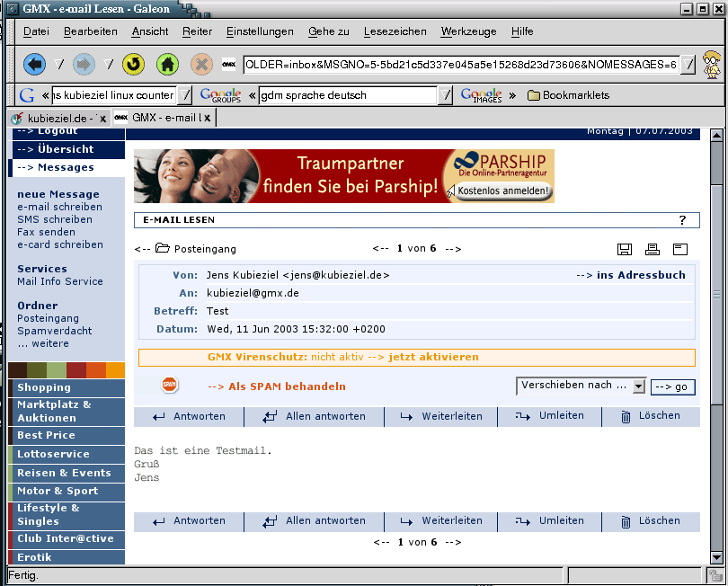Click the browser Back arrow button
This screenshot has height=586, width=728.
click(x=34, y=65)
